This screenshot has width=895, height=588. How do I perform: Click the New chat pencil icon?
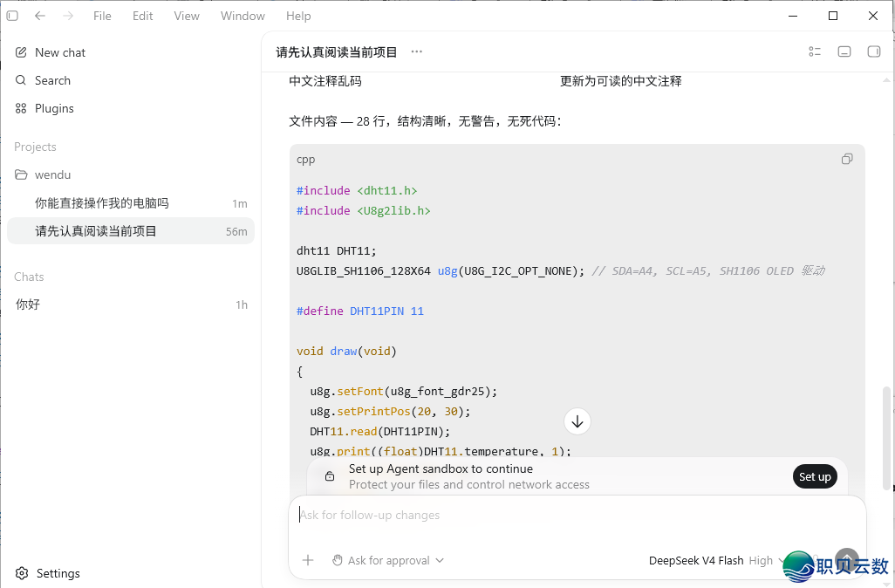(x=21, y=52)
